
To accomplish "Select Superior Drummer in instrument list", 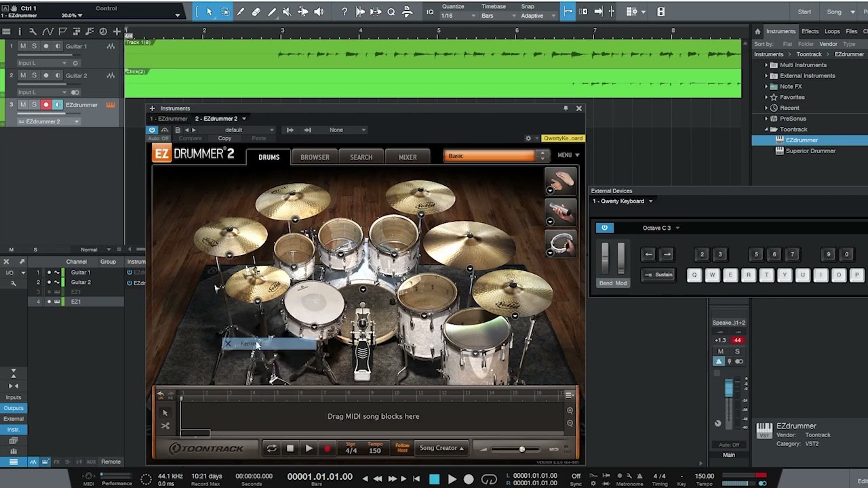I will 810,150.
